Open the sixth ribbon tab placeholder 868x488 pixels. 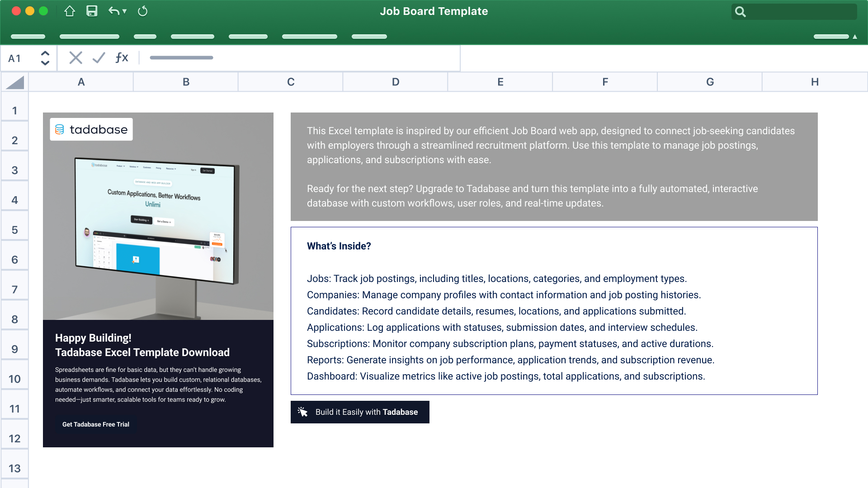click(310, 37)
